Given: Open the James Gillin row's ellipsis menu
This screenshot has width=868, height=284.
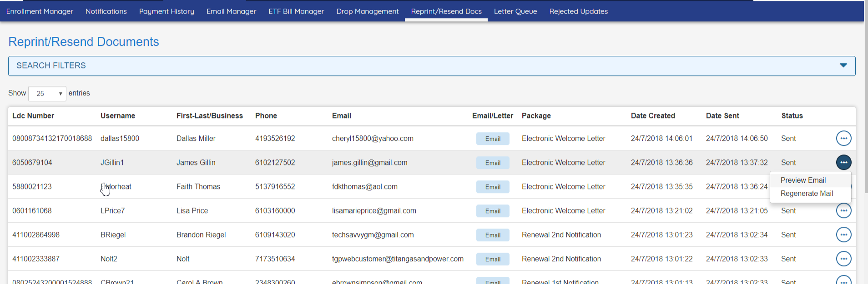Looking at the screenshot, I should (x=843, y=162).
